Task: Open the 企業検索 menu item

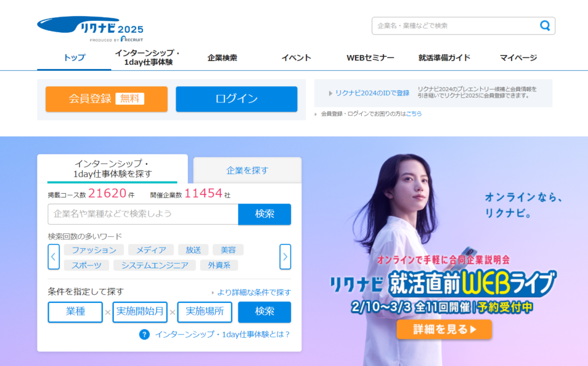Action: [x=222, y=58]
